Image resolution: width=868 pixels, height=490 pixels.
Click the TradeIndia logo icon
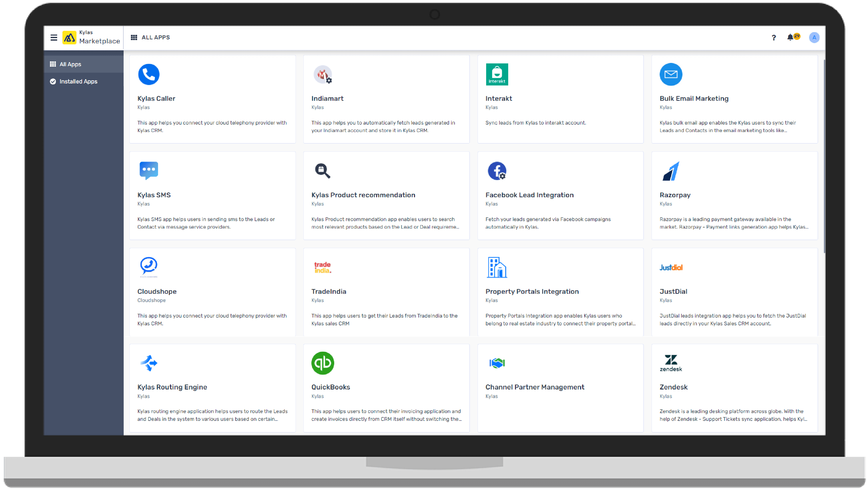pos(322,267)
